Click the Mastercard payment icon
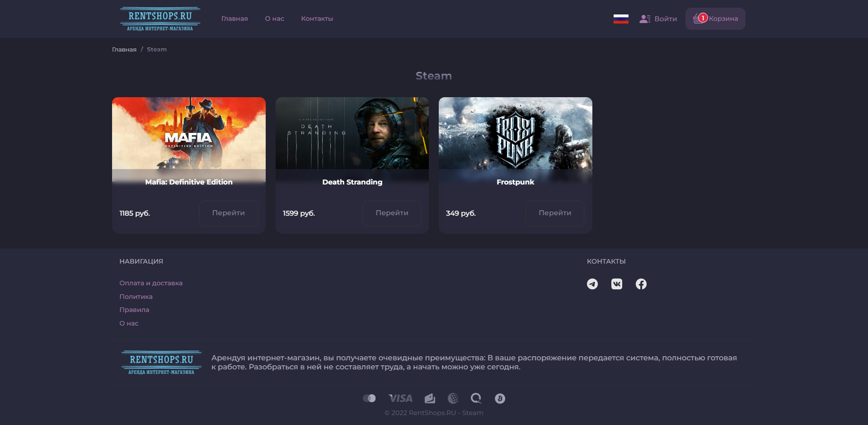 pyautogui.click(x=369, y=398)
